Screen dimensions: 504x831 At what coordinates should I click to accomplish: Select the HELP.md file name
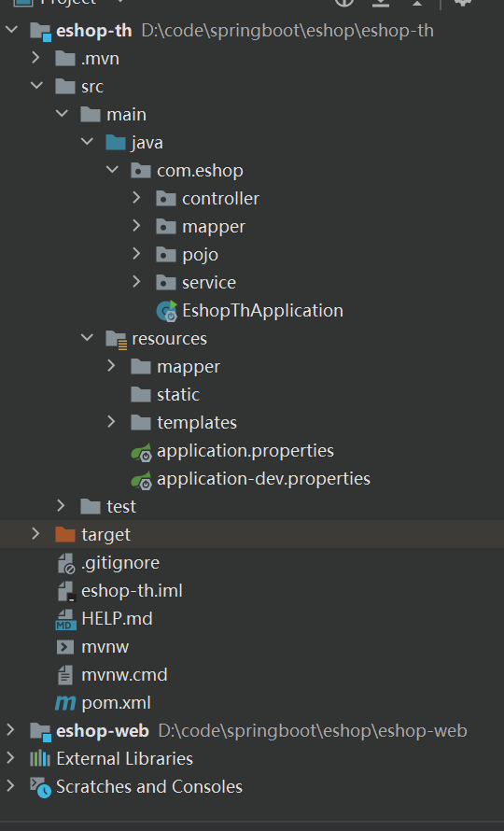[117, 619]
